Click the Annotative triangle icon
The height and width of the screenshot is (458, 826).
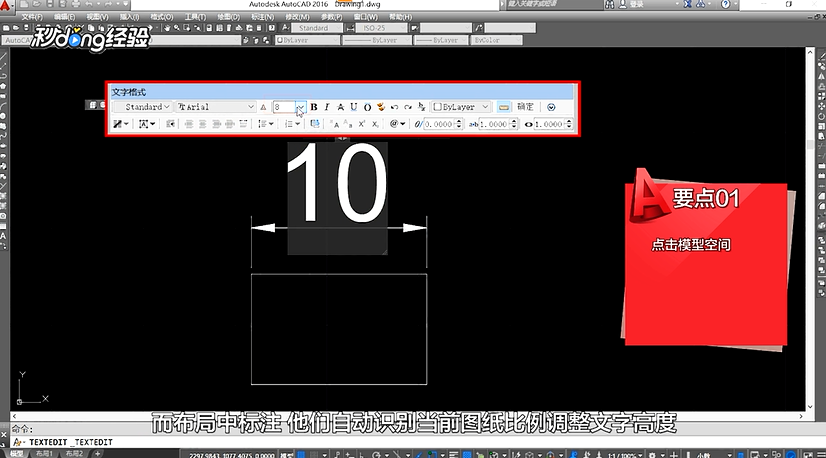(x=264, y=107)
